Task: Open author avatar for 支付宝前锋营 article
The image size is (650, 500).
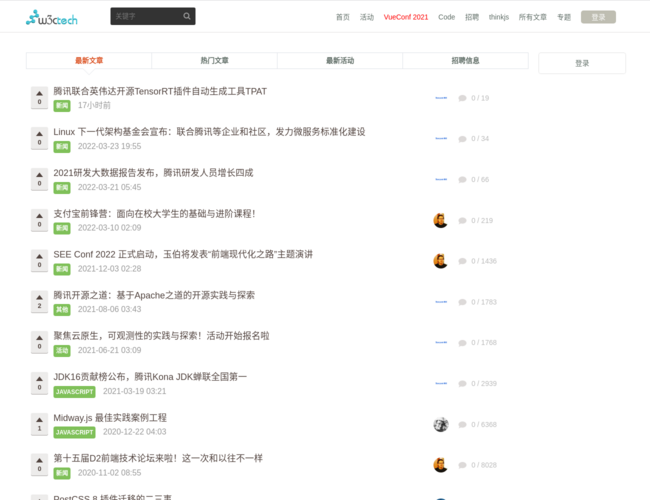Action: click(441, 221)
